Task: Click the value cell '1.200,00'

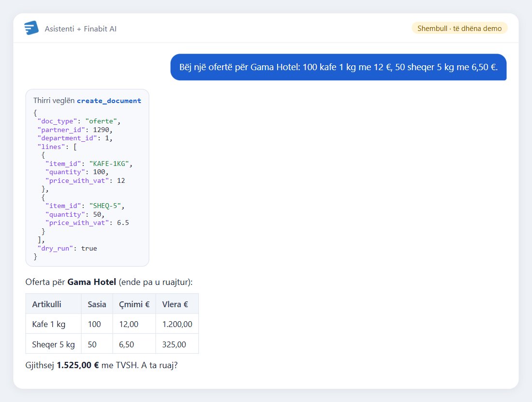Action: coord(177,324)
